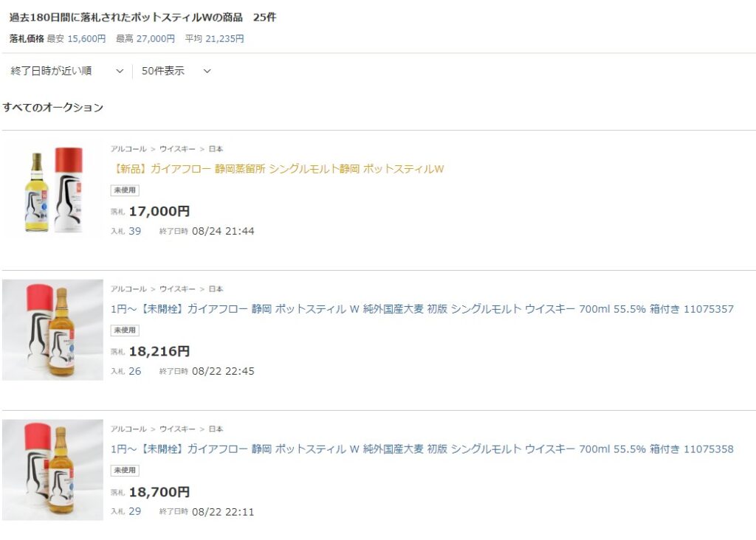This screenshot has height=540, width=756.
Task: Expand the 50件表示 results-per-page dropdown
Action: [x=176, y=71]
